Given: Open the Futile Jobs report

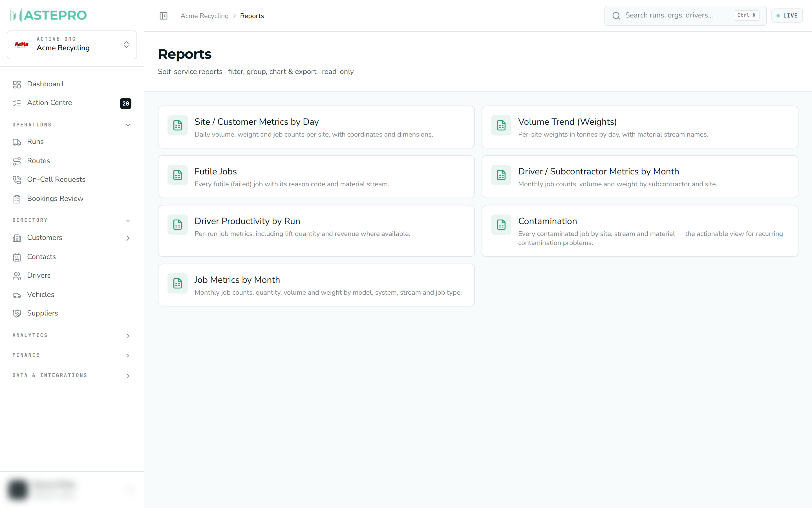Looking at the screenshot, I should click(x=316, y=177).
